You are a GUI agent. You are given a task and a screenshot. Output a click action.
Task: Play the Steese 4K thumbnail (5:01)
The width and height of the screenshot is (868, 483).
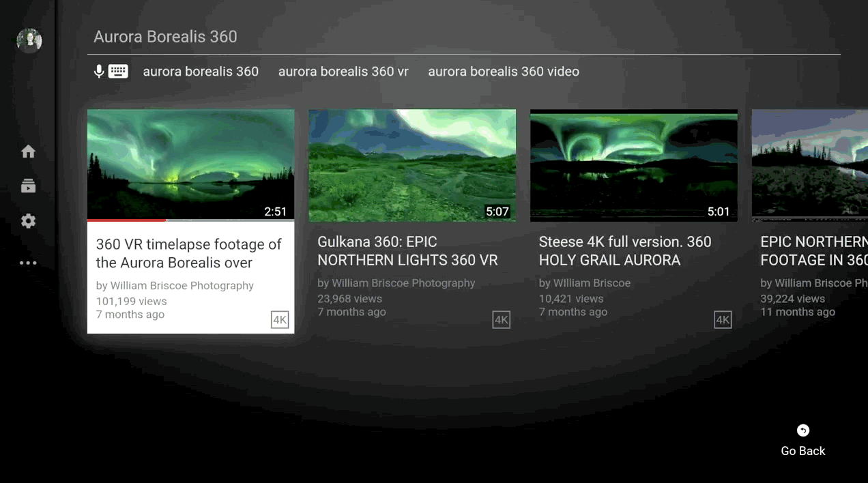(634, 165)
